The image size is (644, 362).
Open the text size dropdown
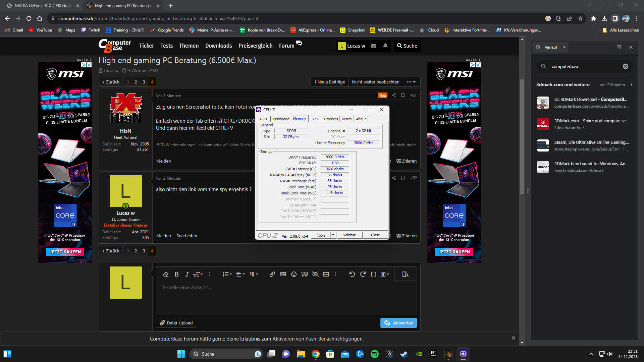click(198, 274)
